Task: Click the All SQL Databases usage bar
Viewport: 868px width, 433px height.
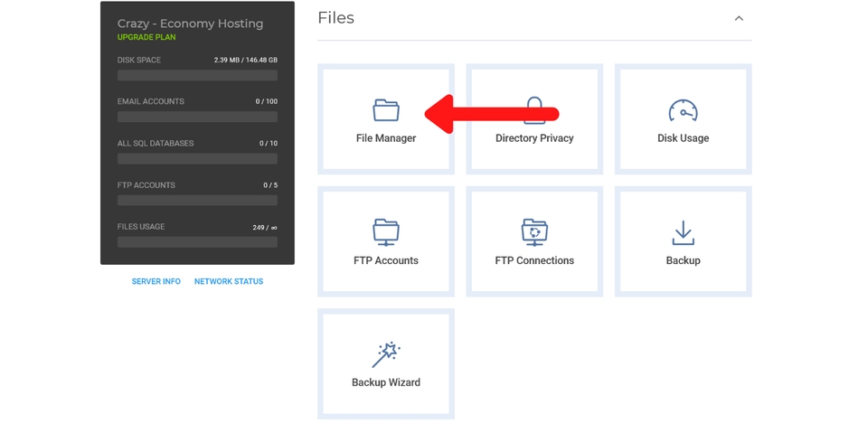Action: [197, 158]
